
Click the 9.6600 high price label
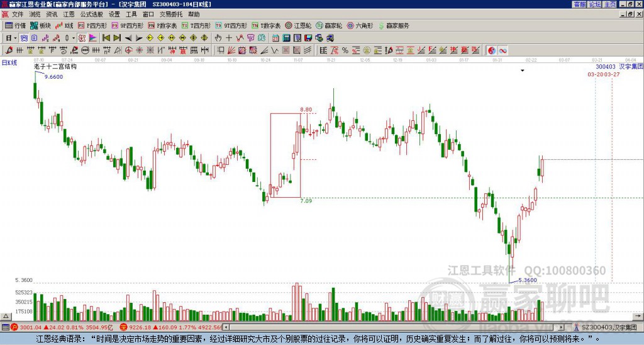coord(54,77)
